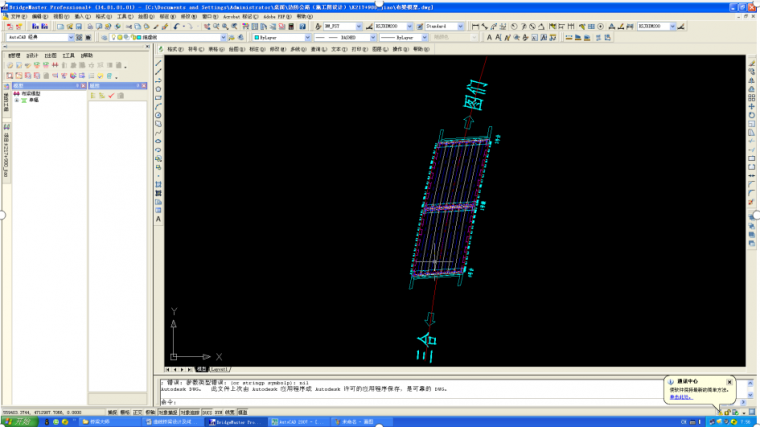Open the dimension style dropdown at far right

pyautogui.click(x=673, y=26)
